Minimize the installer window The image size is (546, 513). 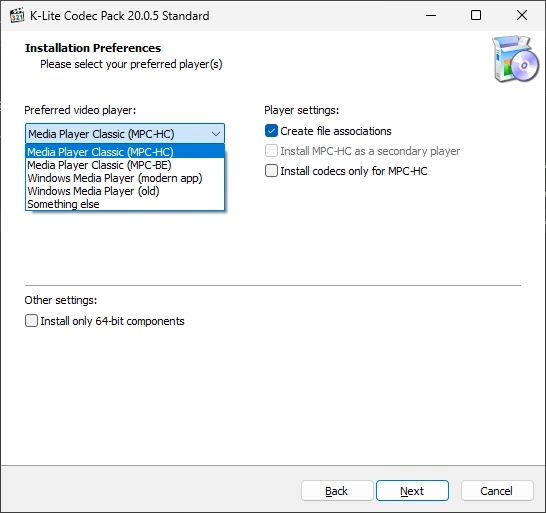pyautogui.click(x=431, y=15)
